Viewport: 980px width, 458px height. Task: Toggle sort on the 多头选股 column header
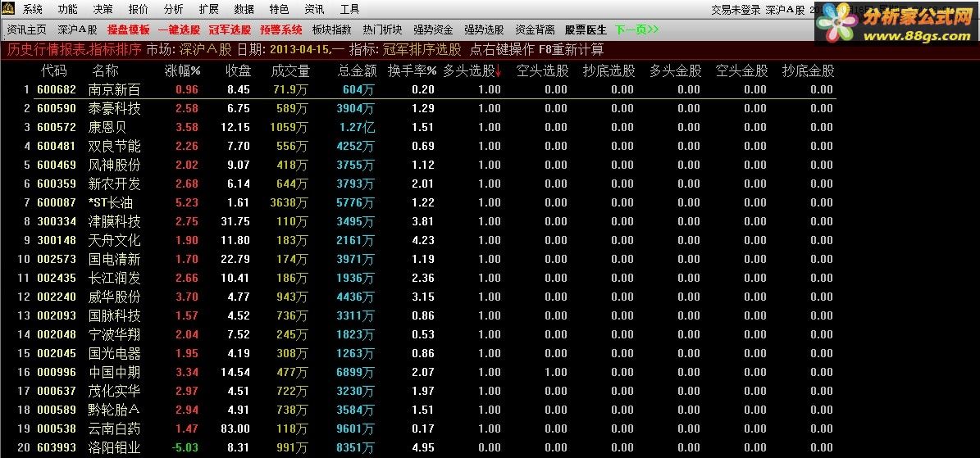(x=472, y=71)
